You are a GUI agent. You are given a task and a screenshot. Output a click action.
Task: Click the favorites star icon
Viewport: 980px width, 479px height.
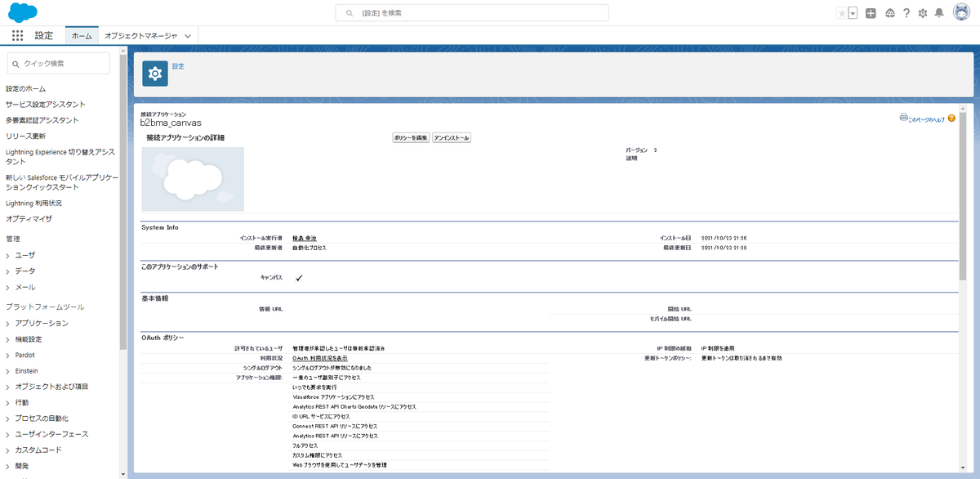click(842, 11)
